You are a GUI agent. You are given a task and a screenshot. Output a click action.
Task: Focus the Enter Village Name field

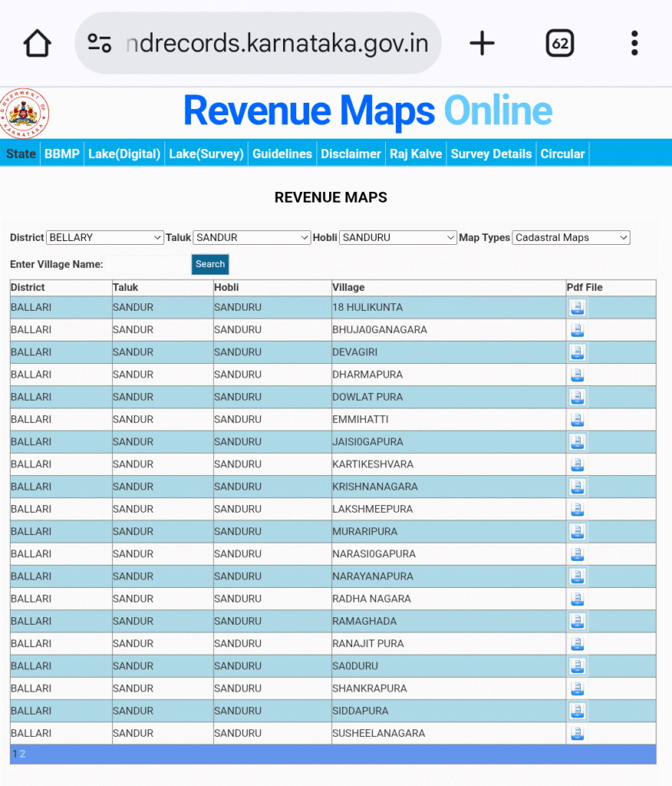pos(147,265)
